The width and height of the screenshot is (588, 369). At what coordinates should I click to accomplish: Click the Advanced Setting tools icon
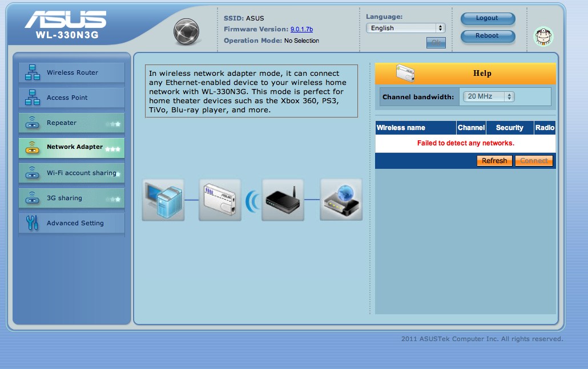[33, 223]
